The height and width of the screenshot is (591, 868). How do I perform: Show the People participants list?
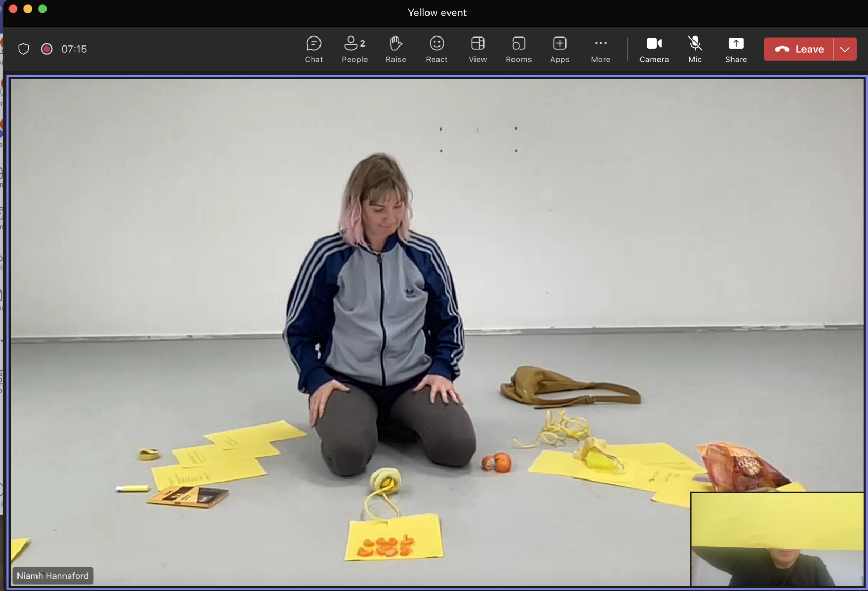coord(354,49)
